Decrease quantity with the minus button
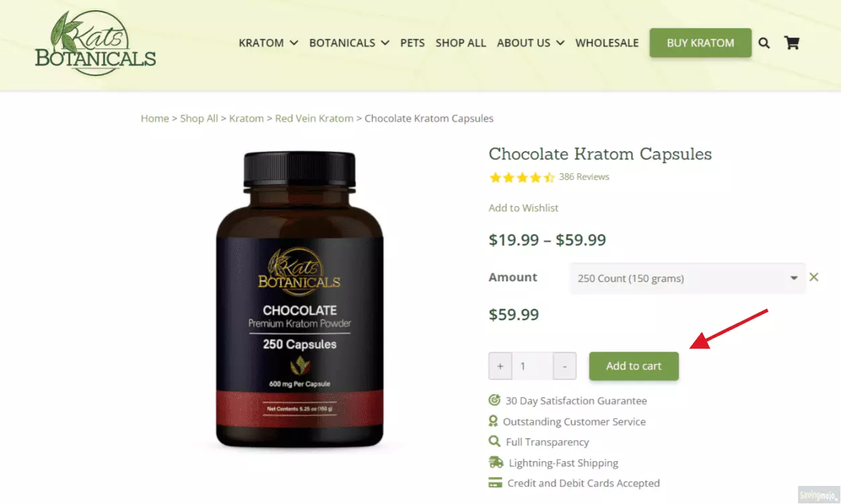This screenshot has height=504, width=841. [565, 366]
